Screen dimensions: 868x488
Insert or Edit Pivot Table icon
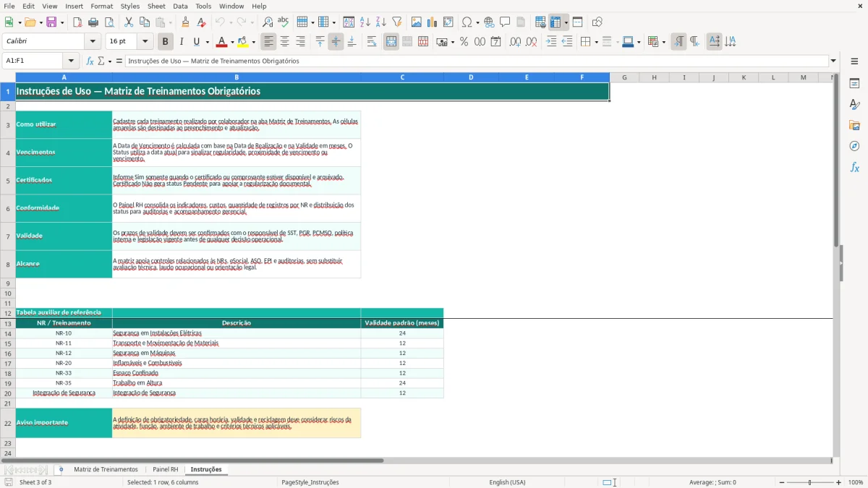coord(448,22)
